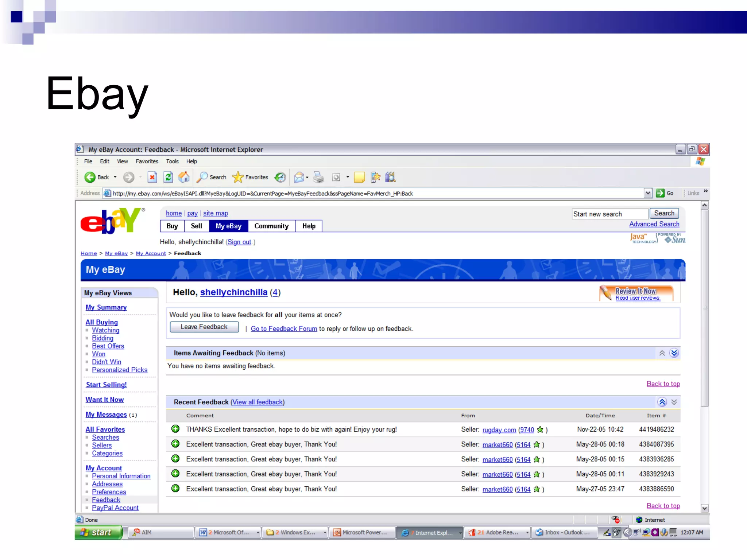Viewport: 747px width, 560px height.
Task: Open the Advanced Search link
Action: point(654,224)
